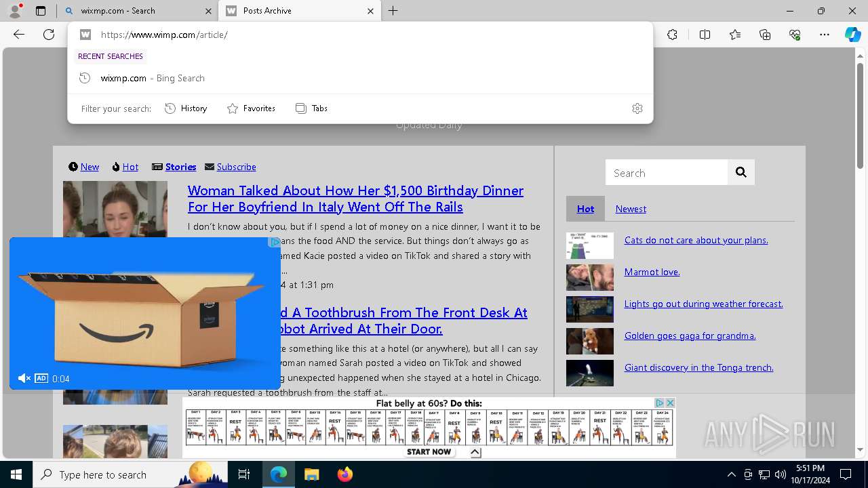Open the Favorites star toolbar icon
This screenshot has width=868, height=488.
(x=735, y=35)
